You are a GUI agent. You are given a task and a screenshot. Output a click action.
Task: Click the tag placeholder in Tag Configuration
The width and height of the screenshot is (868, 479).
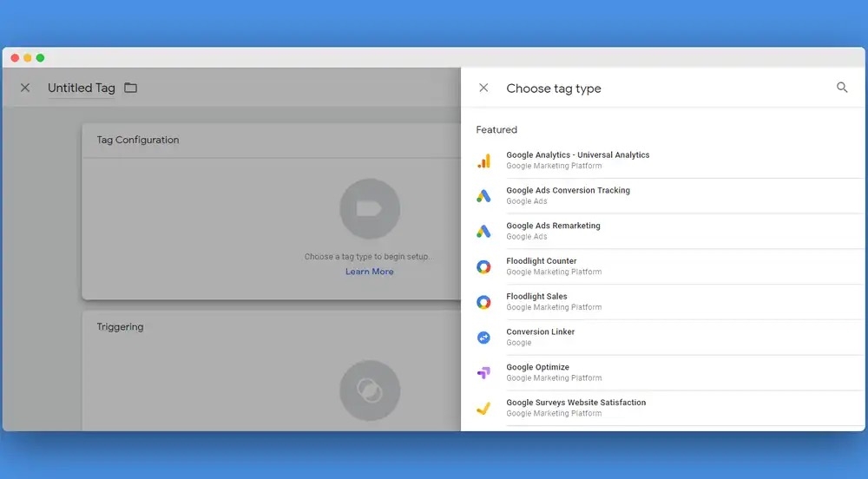(370, 209)
